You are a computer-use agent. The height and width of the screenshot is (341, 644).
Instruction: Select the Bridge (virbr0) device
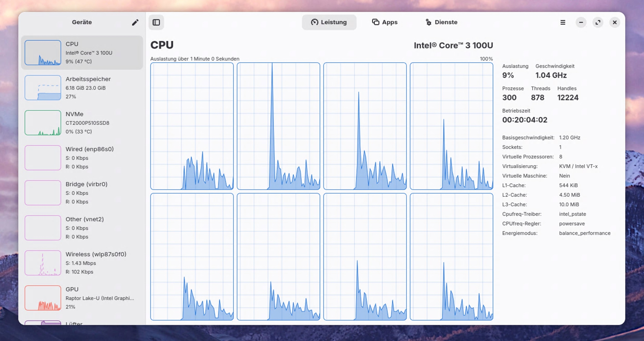[x=82, y=193]
